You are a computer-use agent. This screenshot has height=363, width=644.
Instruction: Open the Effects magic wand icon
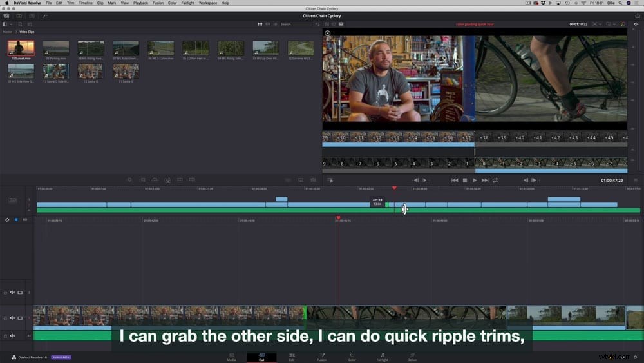click(45, 16)
